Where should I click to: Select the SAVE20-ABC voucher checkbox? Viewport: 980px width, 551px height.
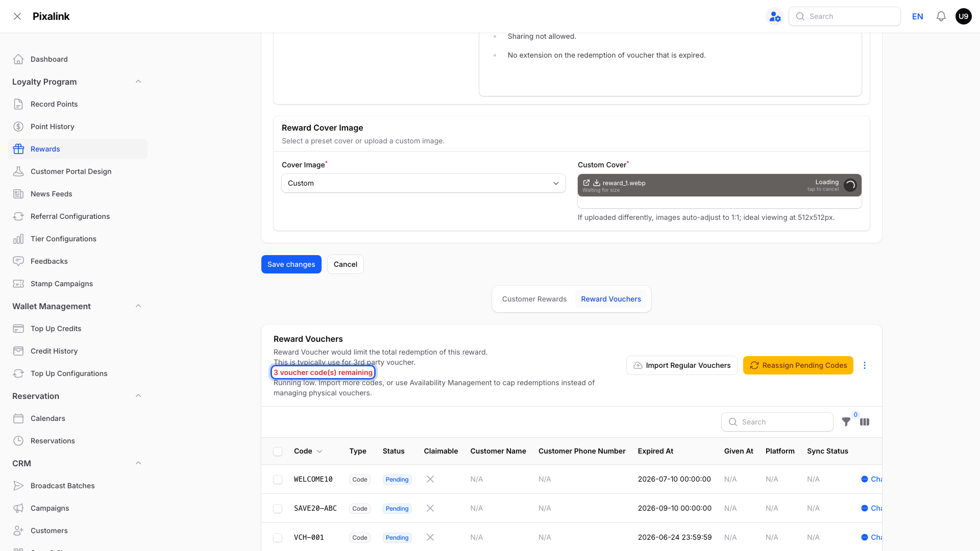point(278,509)
